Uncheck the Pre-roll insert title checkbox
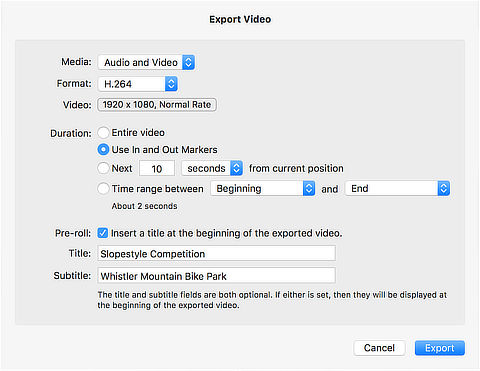 coord(103,233)
